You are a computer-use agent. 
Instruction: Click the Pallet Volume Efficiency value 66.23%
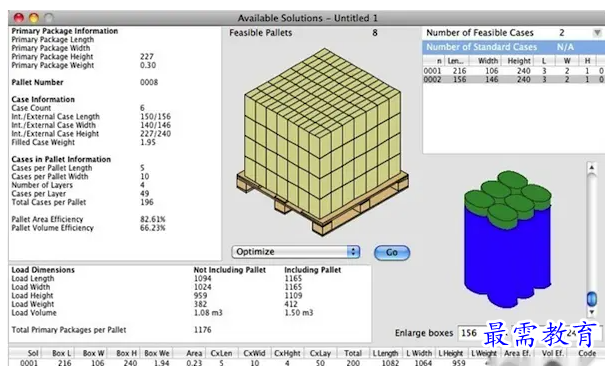(x=153, y=228)
